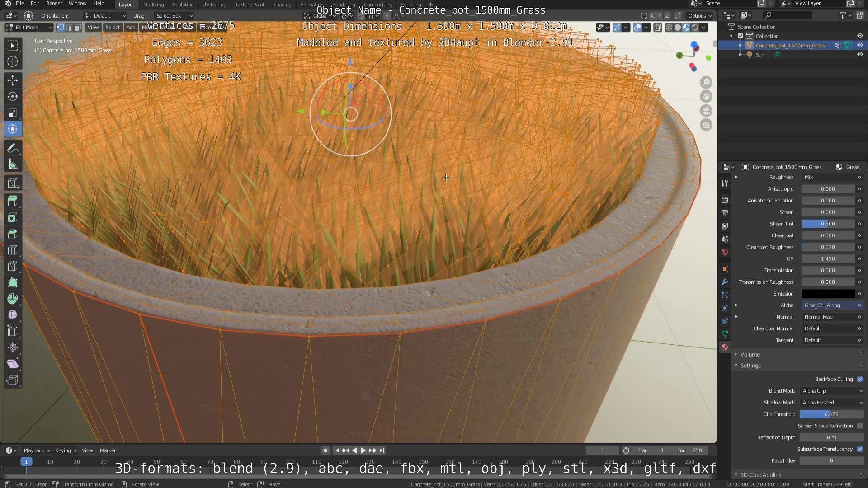Open the Drag Select Box dropdown
Screen dimensions: 868x488
click(x=174, y=16)
